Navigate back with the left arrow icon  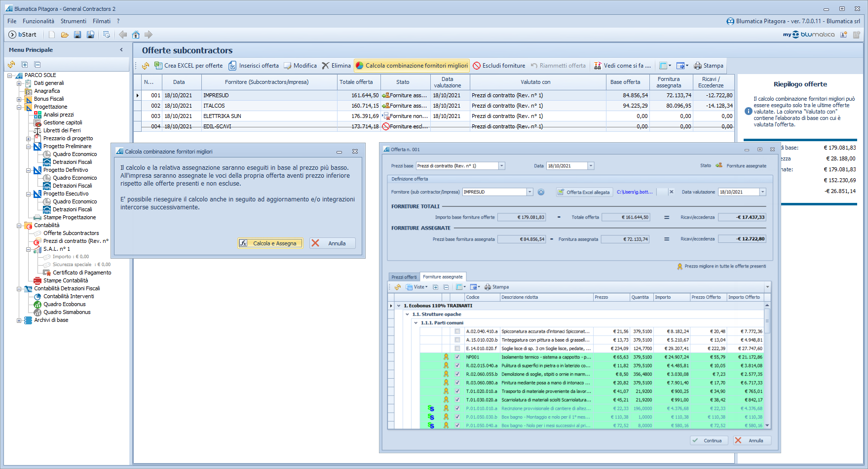(x=123, y=35)
